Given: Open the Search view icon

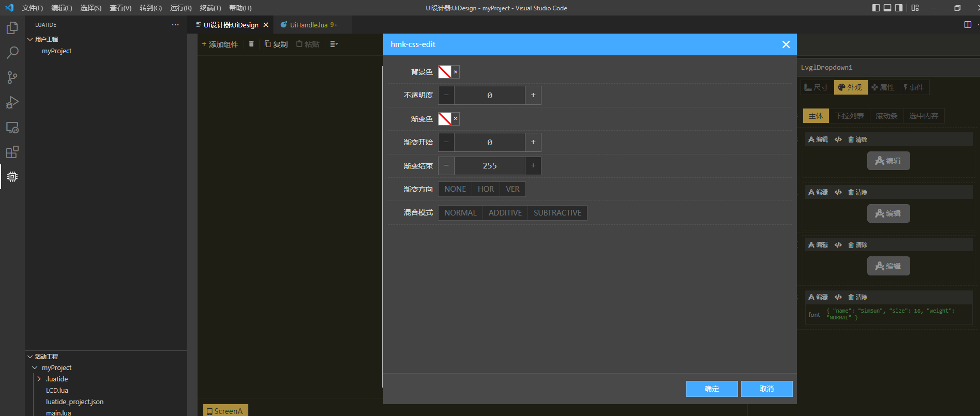Looking at the screenshot, I should click(x=12, y=53).
